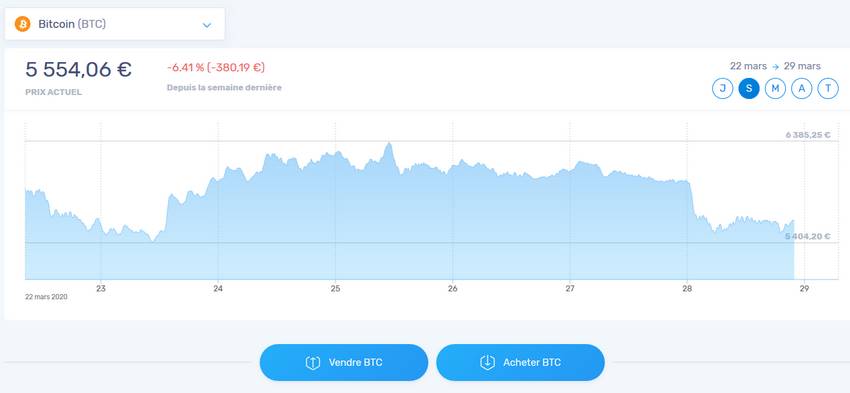Screen dimensions: 850x393
Task: Switch to the T all-time period
Action: tap(828, 88)
